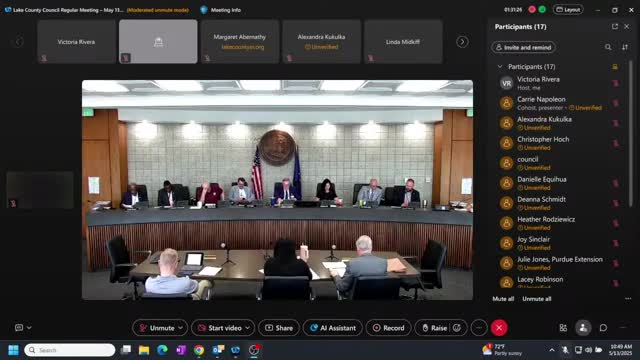Select council in participants list

(559, 163)
